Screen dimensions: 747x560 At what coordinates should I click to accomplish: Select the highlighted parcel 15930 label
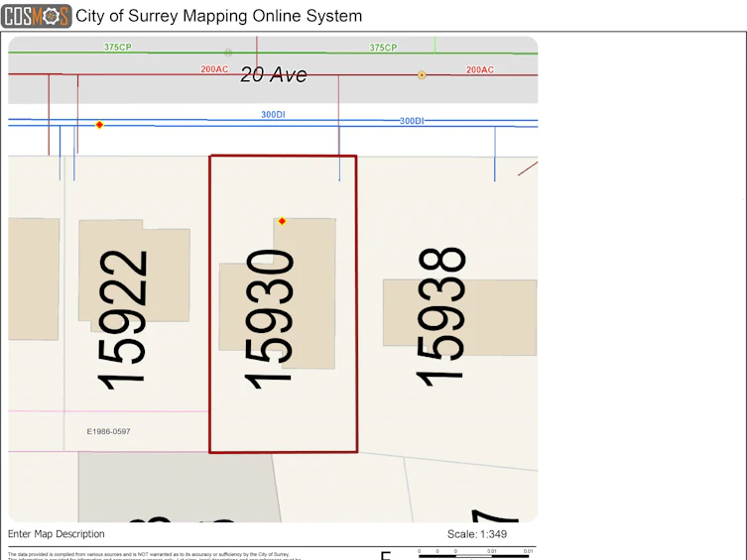(269, 319)
